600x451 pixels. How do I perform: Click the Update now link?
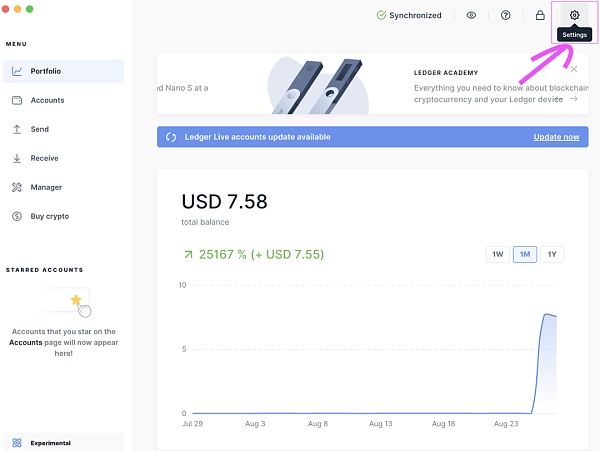click(556, 137)
